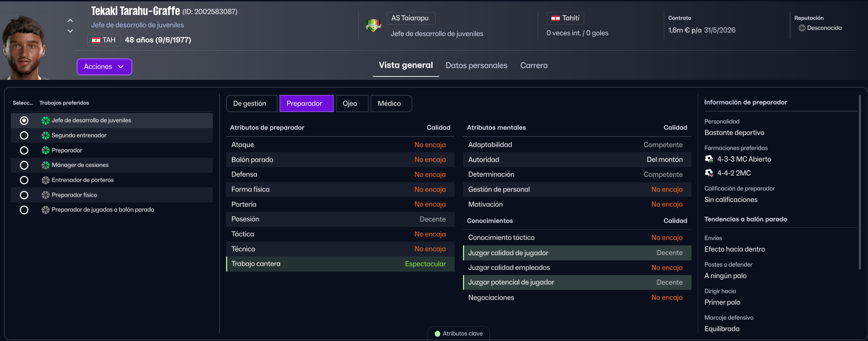Switch to the Datos personales tab

coord(476,66)
